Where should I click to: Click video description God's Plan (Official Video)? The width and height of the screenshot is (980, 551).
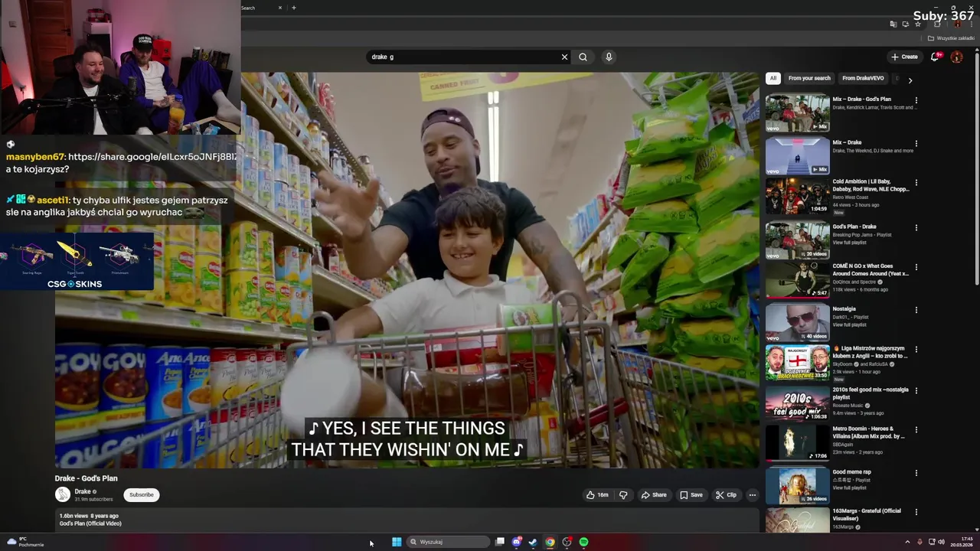click(90, 523)
